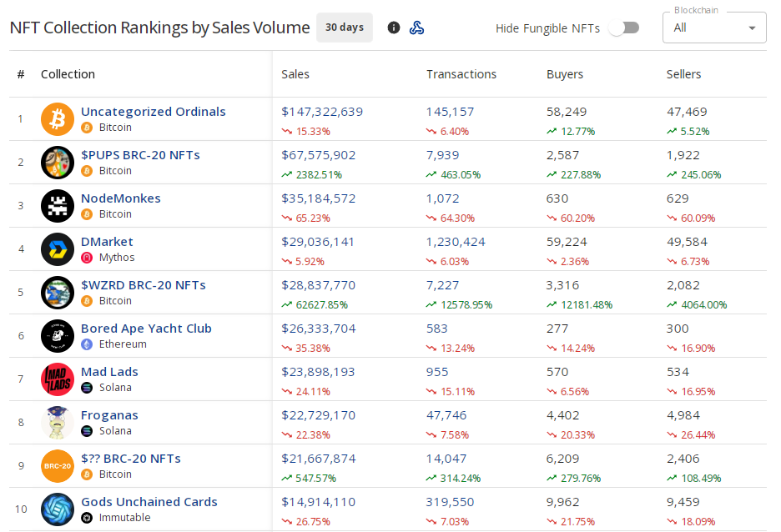Screen dimensions: 781x532
Task: Open the Bored Ape Yacht Club link
Action: (x=147, y=328)
